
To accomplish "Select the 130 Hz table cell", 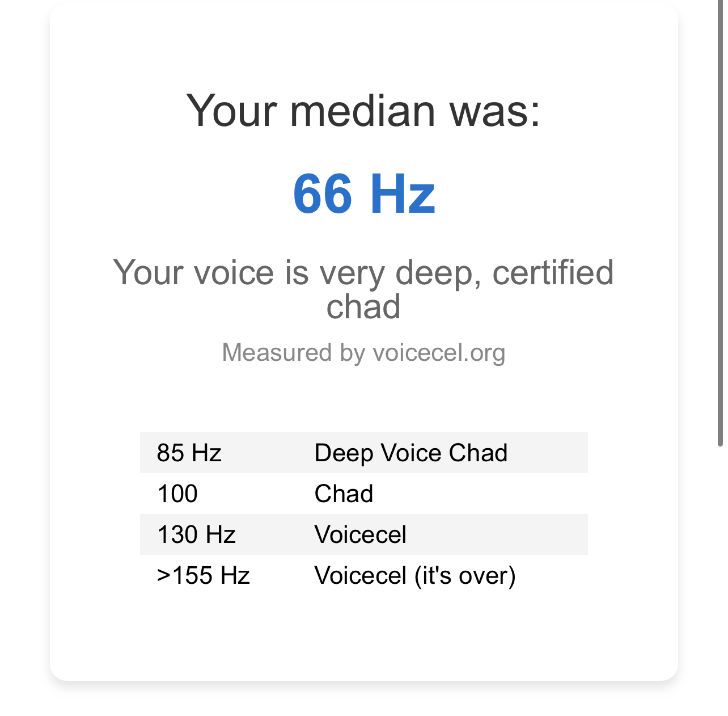I will pyautogui.click(x=196, y=534).
